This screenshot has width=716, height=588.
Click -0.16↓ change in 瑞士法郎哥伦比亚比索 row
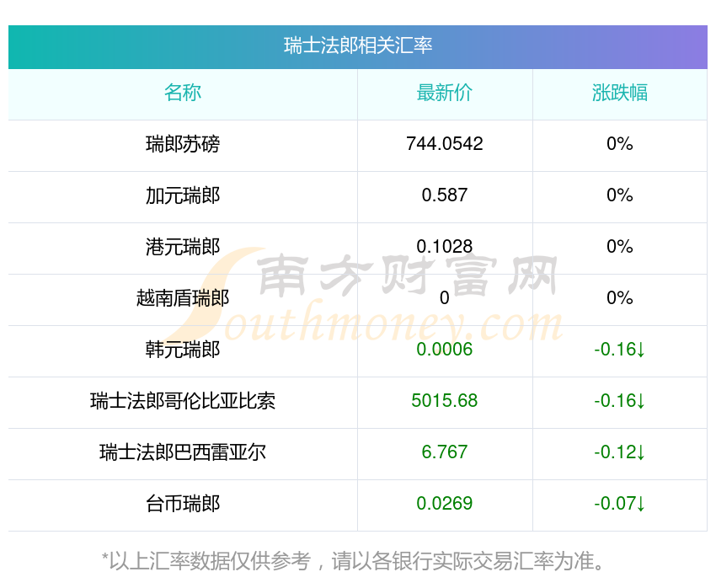tap(619, 401)
